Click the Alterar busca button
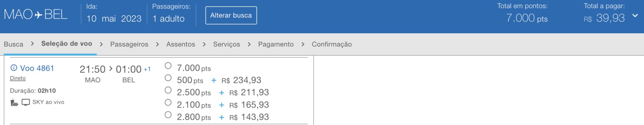The width and height of the screenshot is (644, 125). [x=231, y=15]
